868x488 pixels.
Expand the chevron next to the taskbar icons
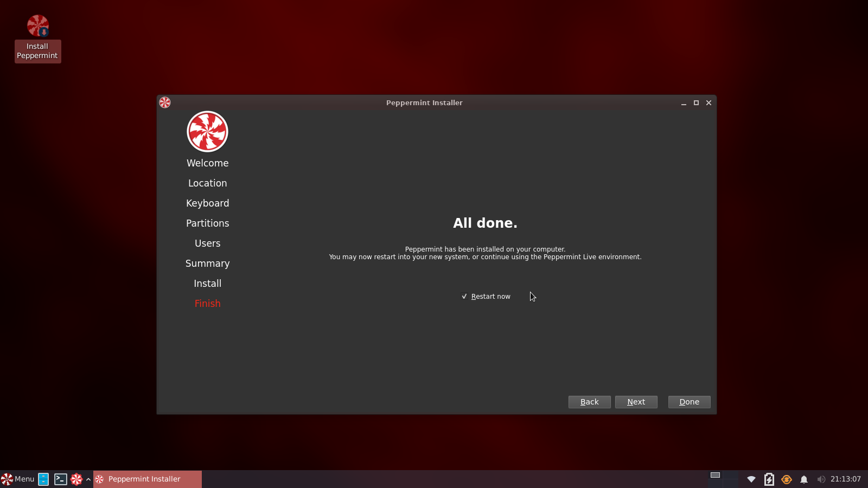tap(88, 479)
